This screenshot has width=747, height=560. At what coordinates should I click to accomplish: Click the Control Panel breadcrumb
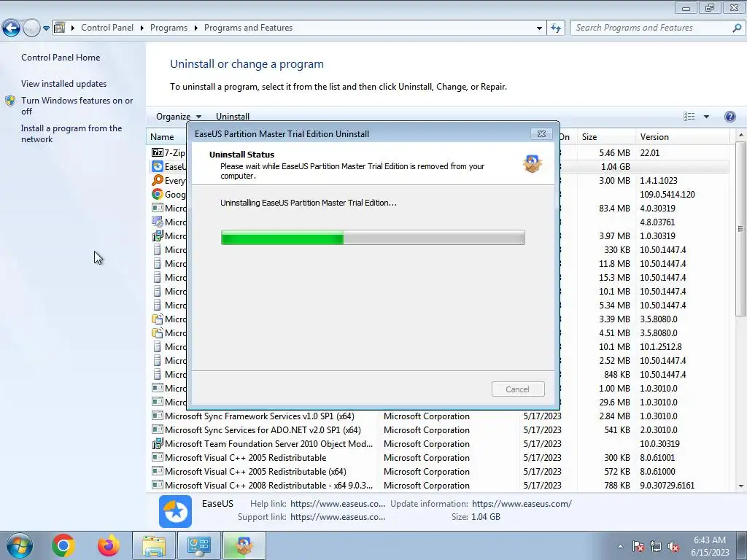107,28
